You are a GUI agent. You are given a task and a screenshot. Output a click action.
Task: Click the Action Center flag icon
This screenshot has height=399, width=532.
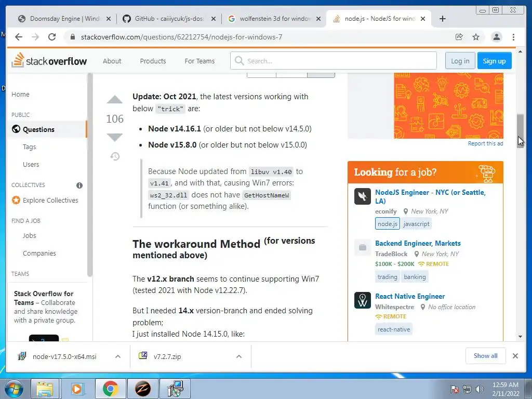click(454, 389)
